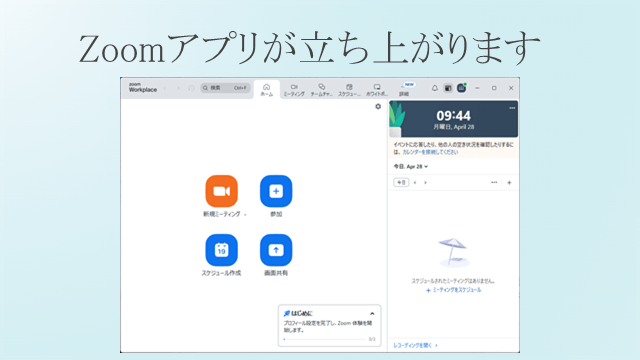
Task: Open the recordings (レコーディングを開く) link
Action: click(x=415, y=345)
